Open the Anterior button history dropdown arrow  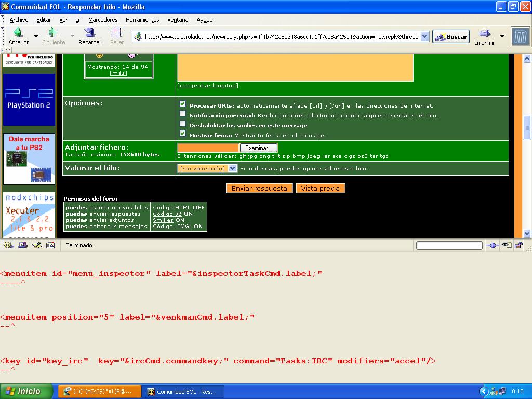[36, 36]
